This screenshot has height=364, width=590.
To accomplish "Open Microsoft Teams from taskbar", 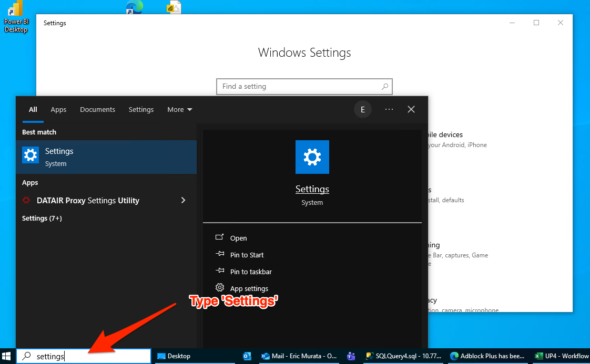I will tap(351, 356).
